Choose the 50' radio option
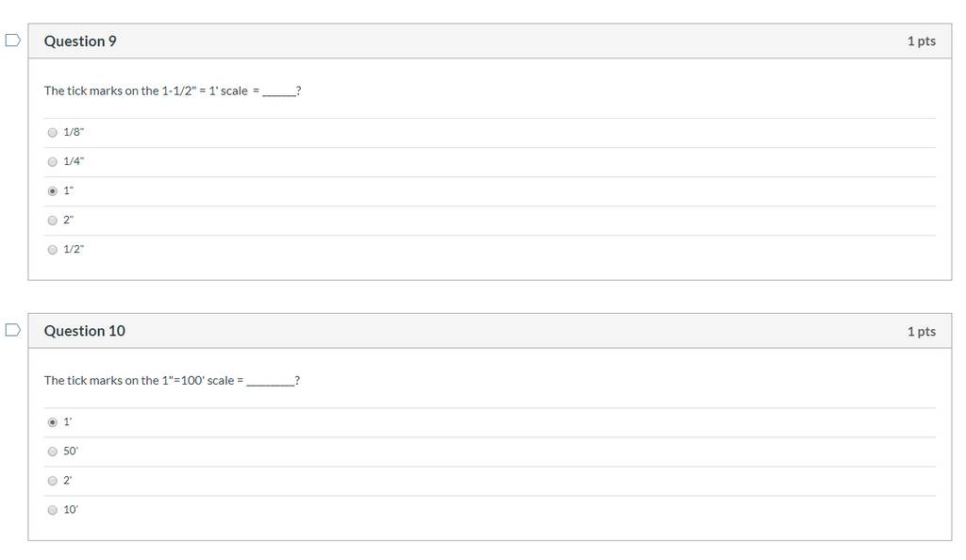This screenshot has height=560, width=966. (x=53, y=452)
